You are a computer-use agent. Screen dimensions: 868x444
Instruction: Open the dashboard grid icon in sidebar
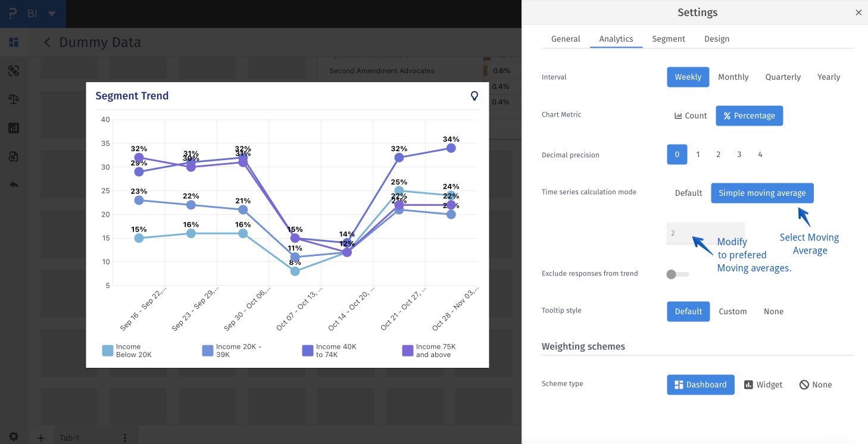click(14, 42)
